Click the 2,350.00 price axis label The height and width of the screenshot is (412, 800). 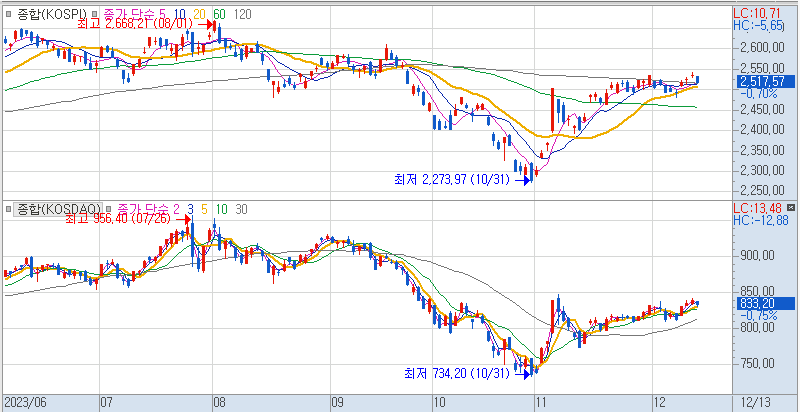click(x=761, y=150)
